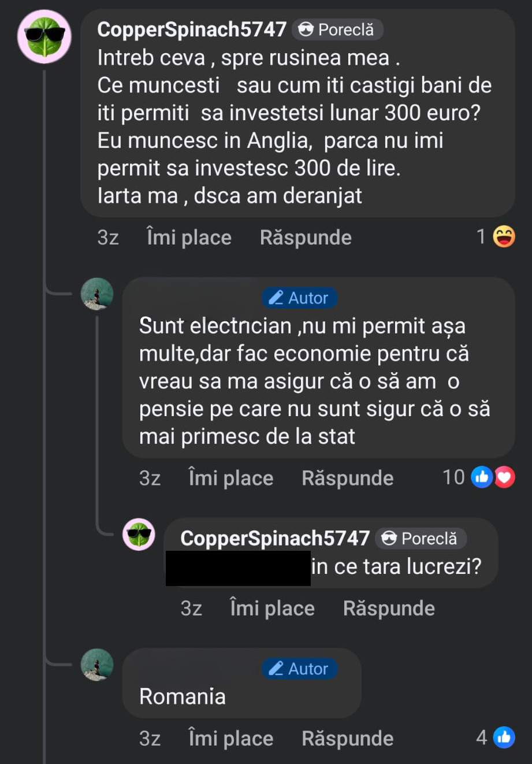Open CopperSpinach5747 username link on top comment
Viewport: 532px width, 764px height.
(x=192, y=29)
